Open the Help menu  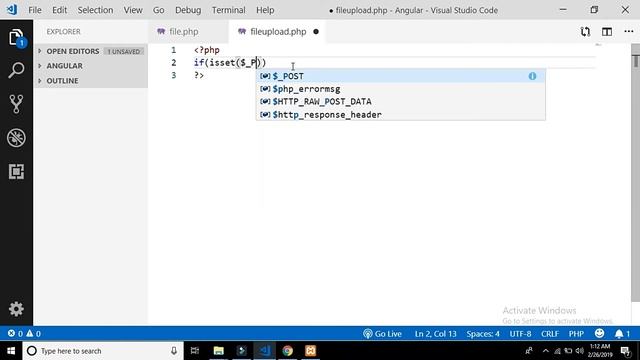tap(265, 10)
